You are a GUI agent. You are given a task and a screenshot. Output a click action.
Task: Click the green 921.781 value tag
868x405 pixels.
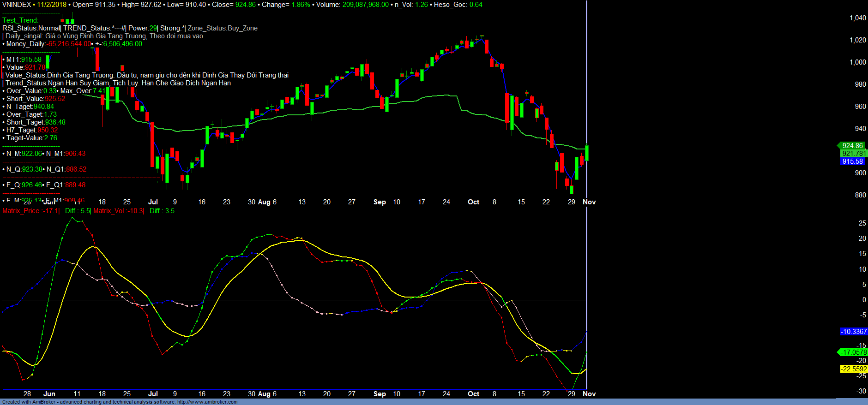click(x=854, y=154)
